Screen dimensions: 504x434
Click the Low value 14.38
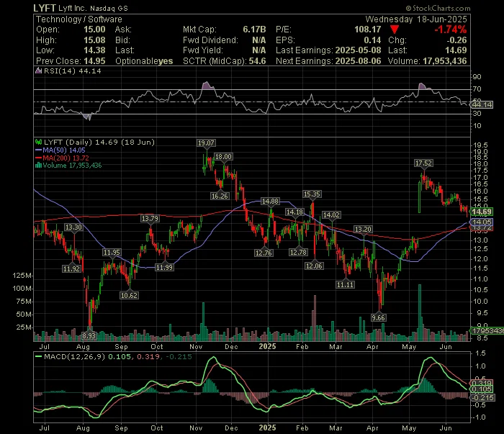coord(94,50)
